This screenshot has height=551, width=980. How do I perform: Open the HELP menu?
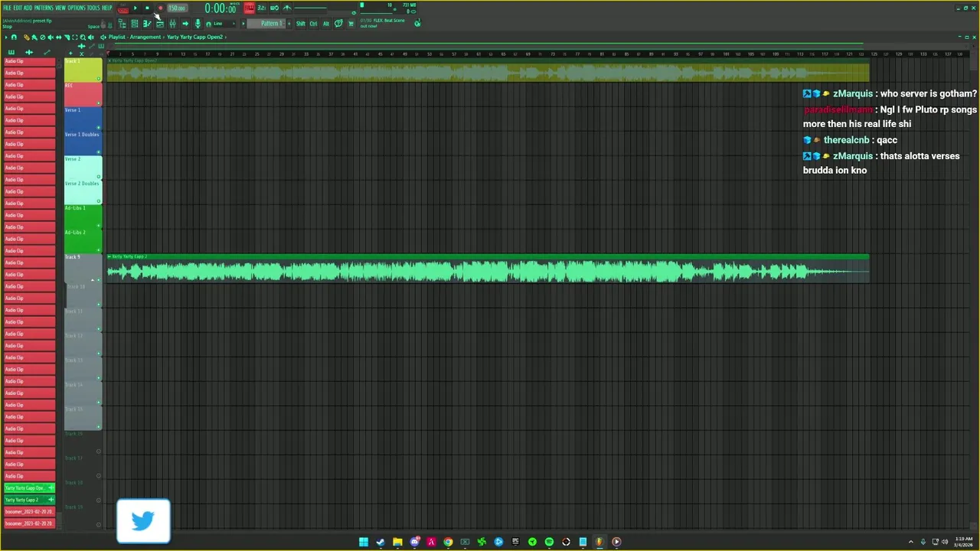tap(107, 8)
